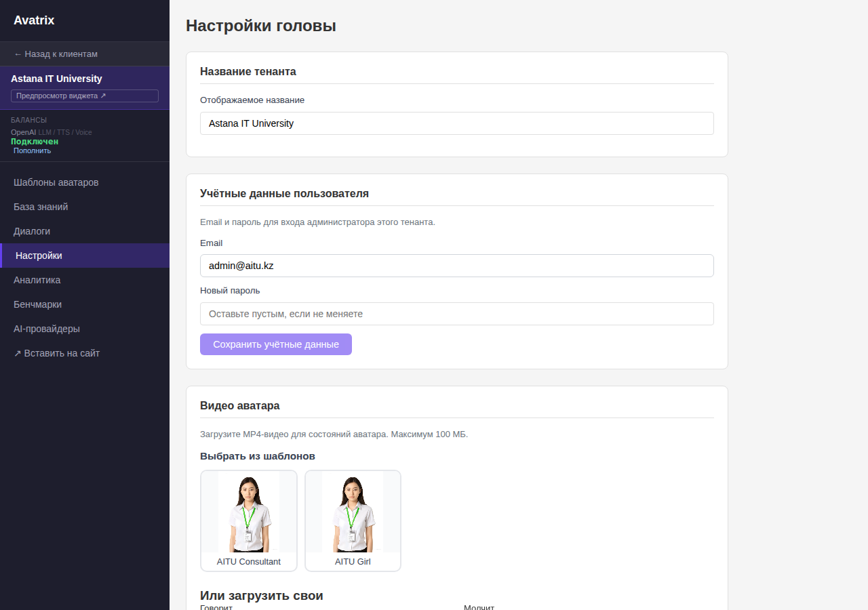Navigate to Бенчмарки
868x610 pixels.
click(38, 304)
